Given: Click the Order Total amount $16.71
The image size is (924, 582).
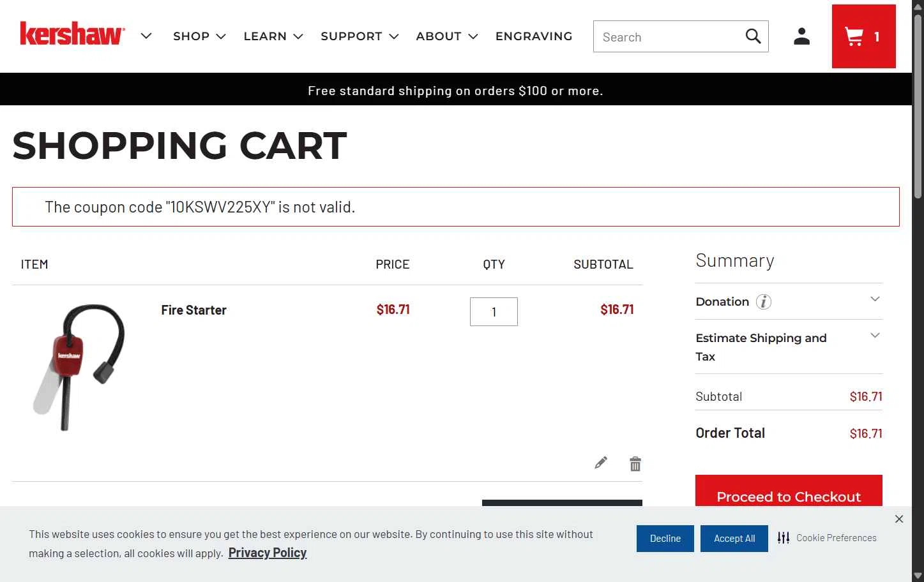Looking at the screenshot, I should 866,433.
